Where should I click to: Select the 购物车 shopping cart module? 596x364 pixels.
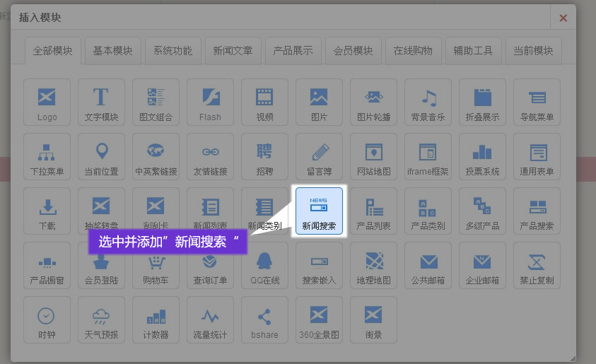(x=156, y=266)
